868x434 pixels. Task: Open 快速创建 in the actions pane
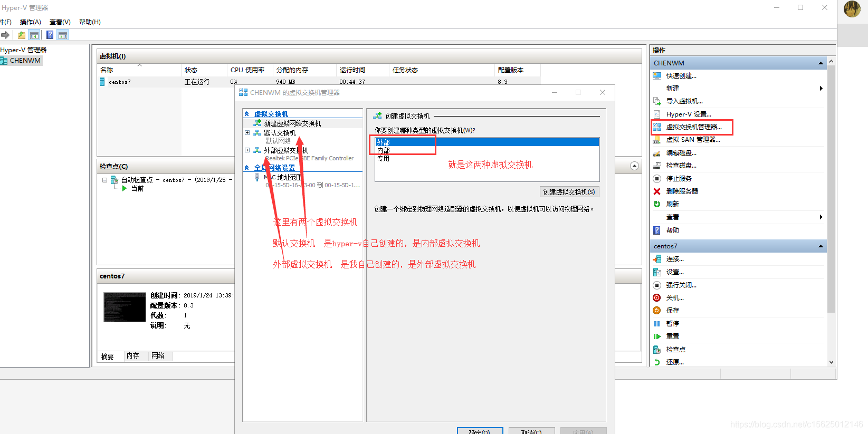coord(681,76)
